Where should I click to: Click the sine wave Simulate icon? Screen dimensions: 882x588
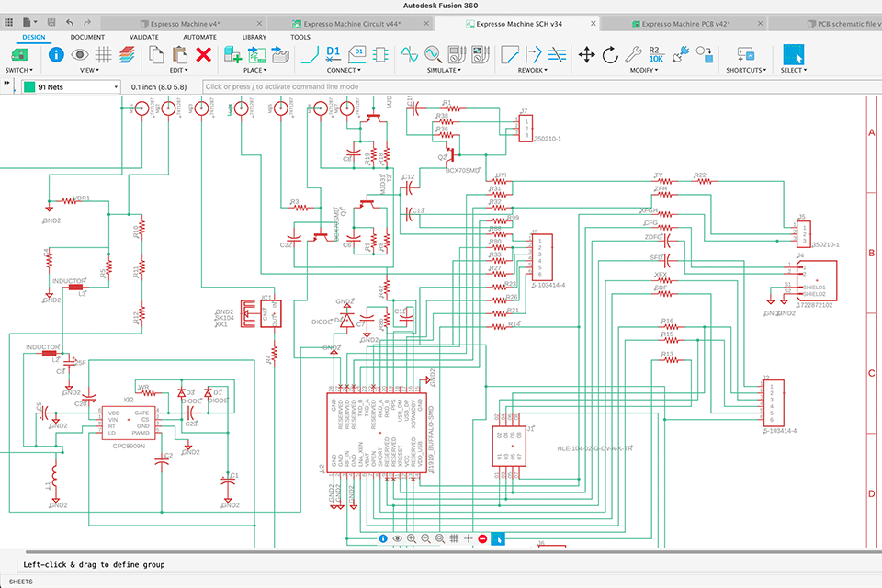click(410, 54)
